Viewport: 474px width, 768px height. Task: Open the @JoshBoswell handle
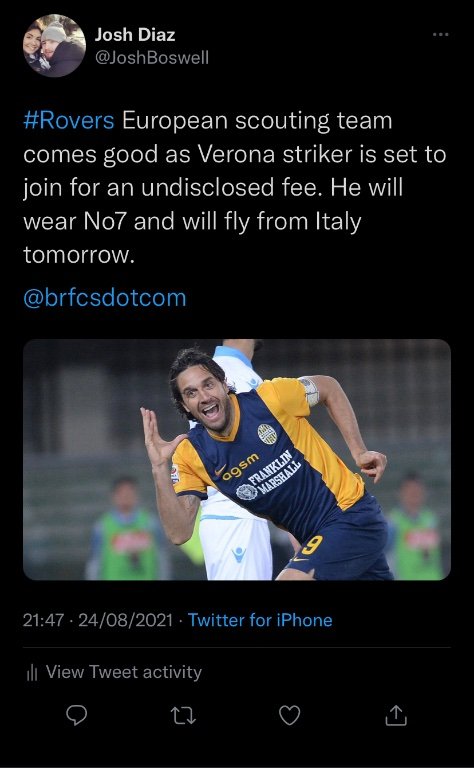152,57
